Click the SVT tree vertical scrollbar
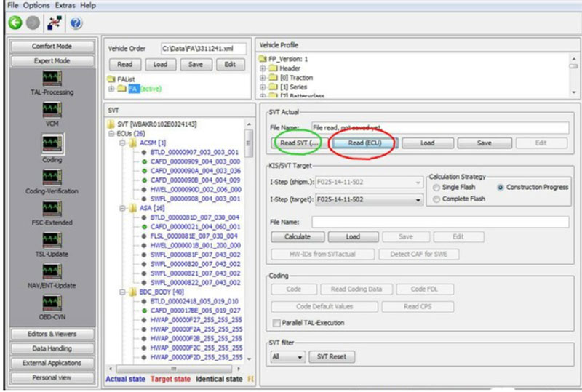582x392 pixels. click(249, 144)
